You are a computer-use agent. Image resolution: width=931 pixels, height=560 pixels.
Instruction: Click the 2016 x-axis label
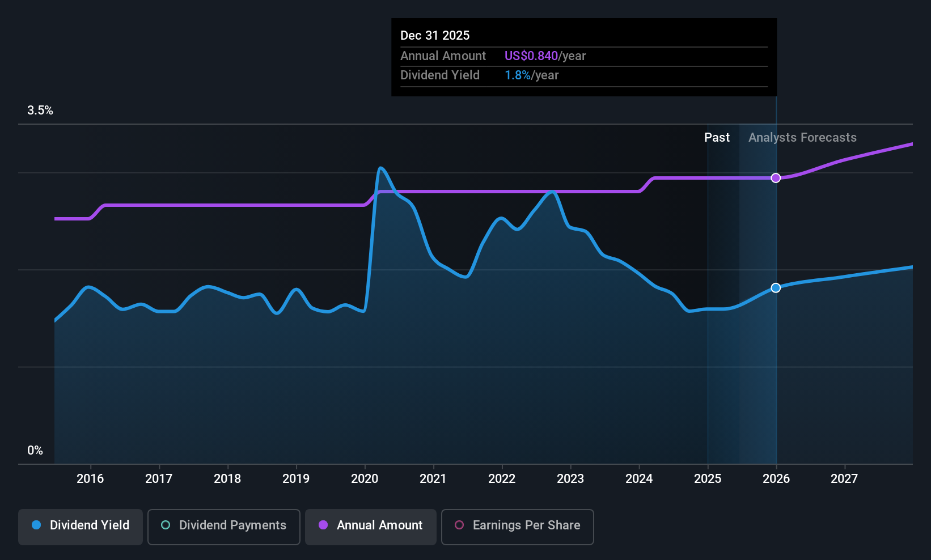point(90,478)
